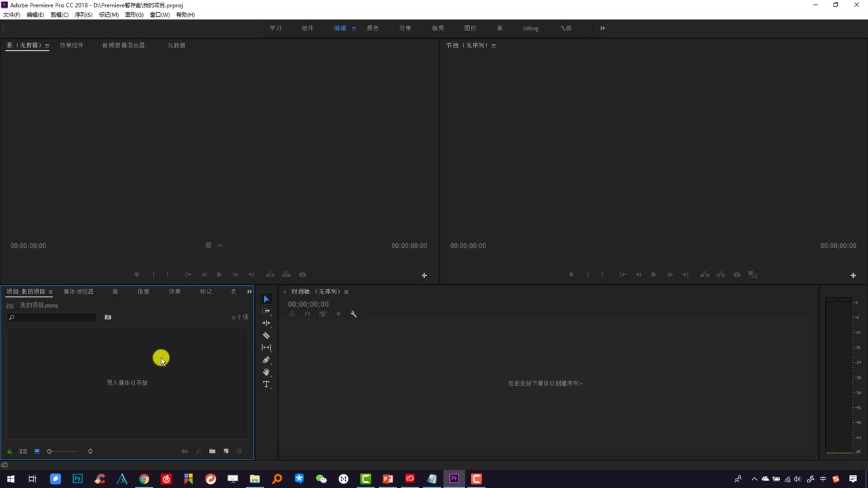The image size is (868, 488).
Task: Click the Project thumbnail zoom slider
Action: tap(62, 451)
